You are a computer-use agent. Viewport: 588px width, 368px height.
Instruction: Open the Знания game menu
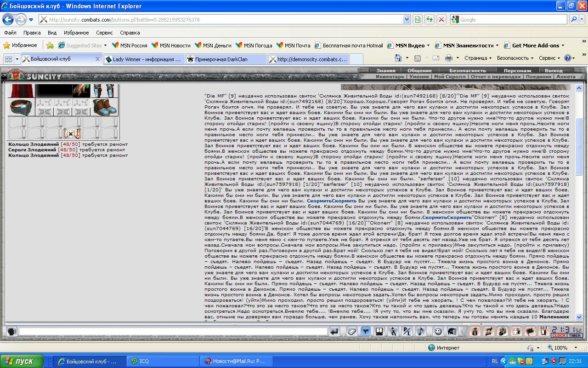point(385,71)
